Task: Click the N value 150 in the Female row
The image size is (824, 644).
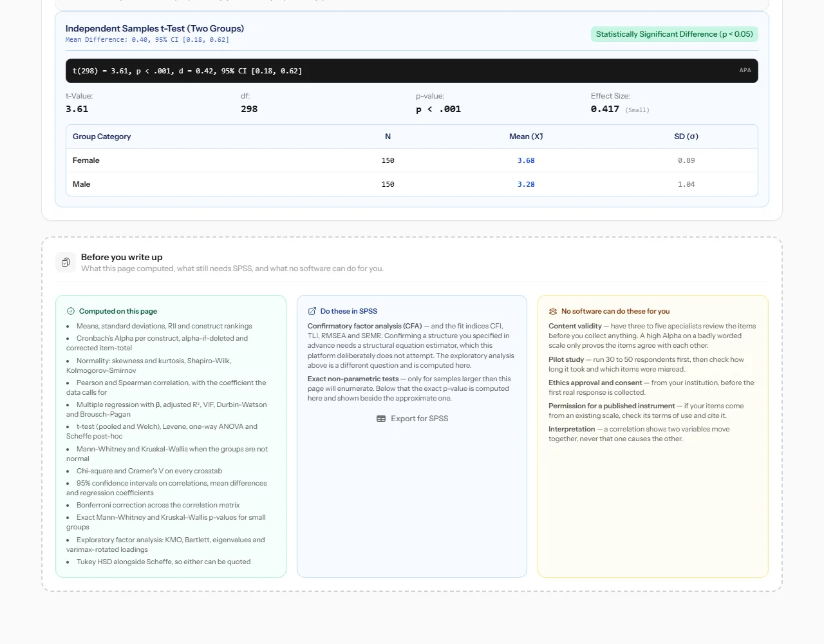Action: [x=388, y=160]
